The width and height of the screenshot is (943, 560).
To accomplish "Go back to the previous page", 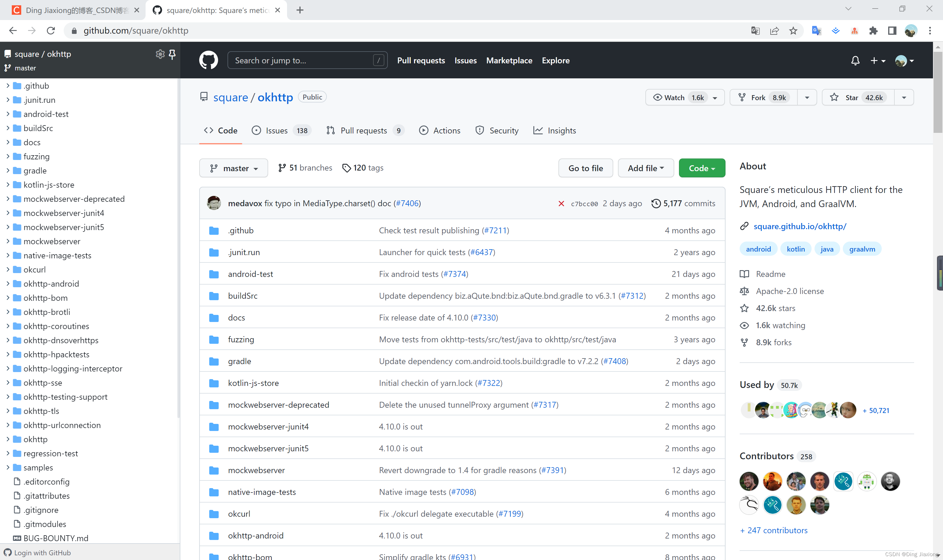I will click(x=13, y=31).
